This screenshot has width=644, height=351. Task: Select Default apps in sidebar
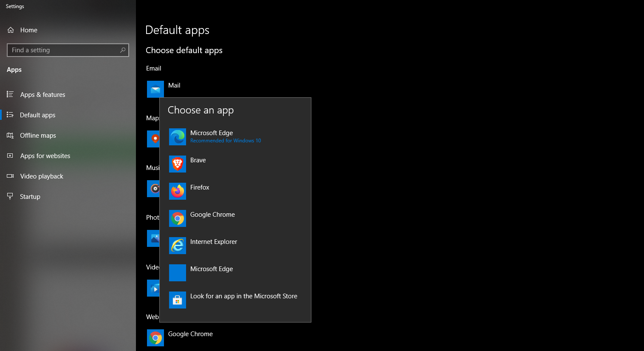click(x=37, y=115)
